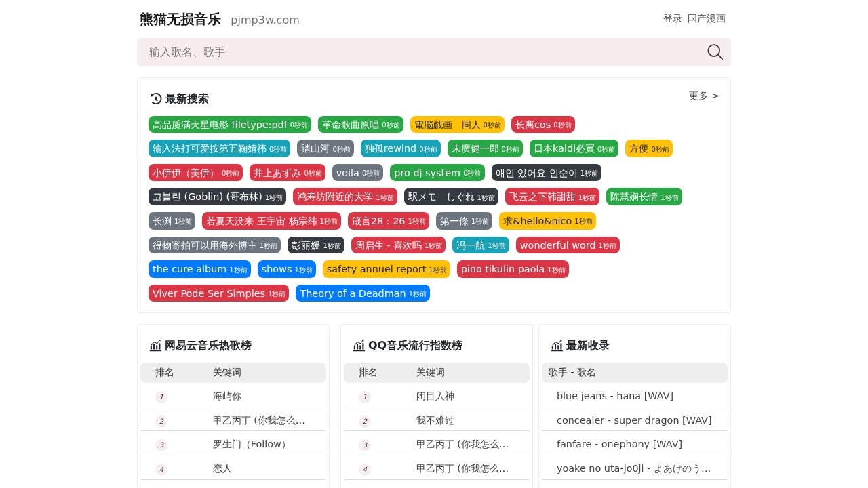
Task: Open 海屿你 in the 网易云 chart
Action: pyautogui.click(x=227, y=396)
